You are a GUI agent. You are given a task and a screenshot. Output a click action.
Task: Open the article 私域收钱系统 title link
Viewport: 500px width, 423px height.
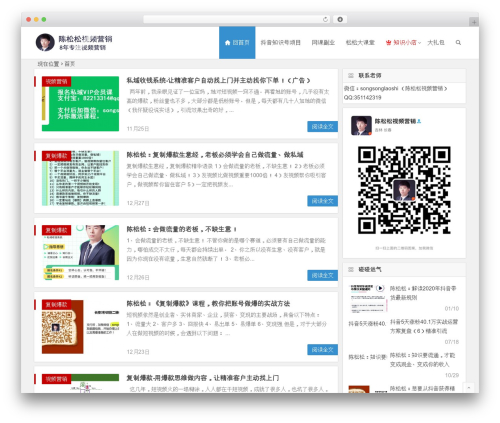218,80
